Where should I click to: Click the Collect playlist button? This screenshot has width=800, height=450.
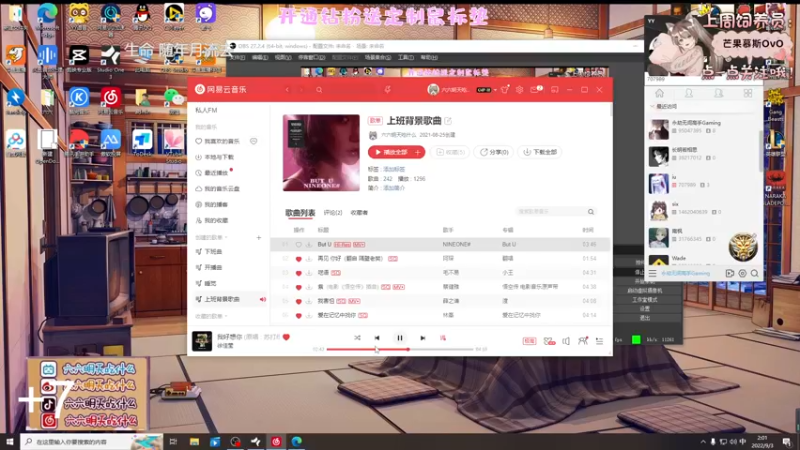[450, 152]
